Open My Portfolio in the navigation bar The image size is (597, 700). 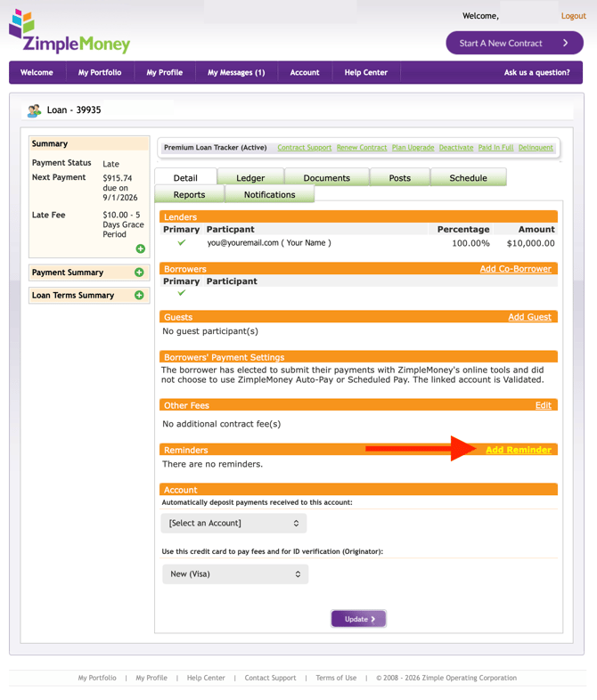coord(100,72)
